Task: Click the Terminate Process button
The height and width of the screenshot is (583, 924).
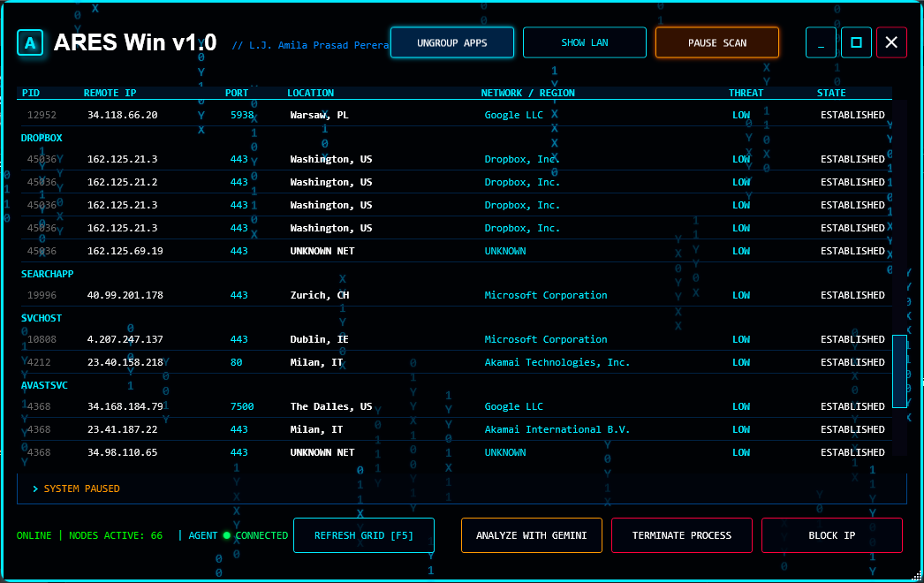Action: tap(682, 535)
